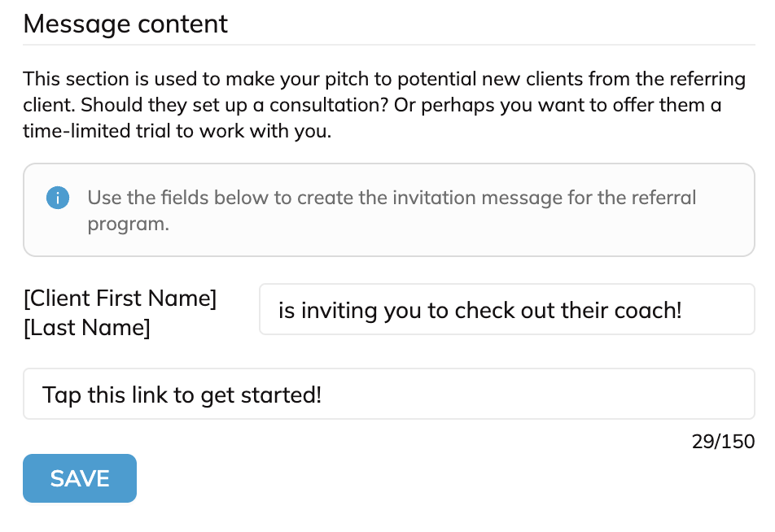Click the 'time-limited trial' description line
Screen dimensions: 775x532
(x=177, y=133)
